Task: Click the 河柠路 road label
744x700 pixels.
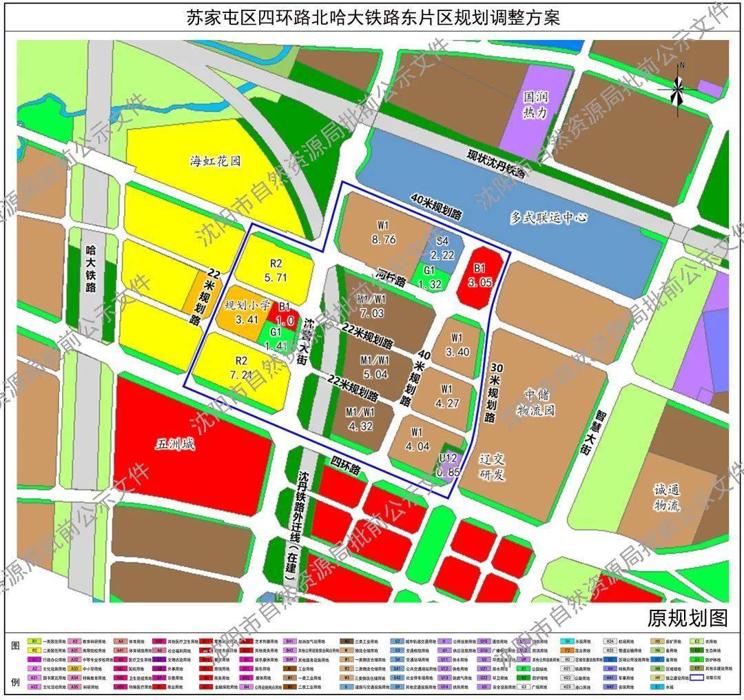Action: coord(391,278)
